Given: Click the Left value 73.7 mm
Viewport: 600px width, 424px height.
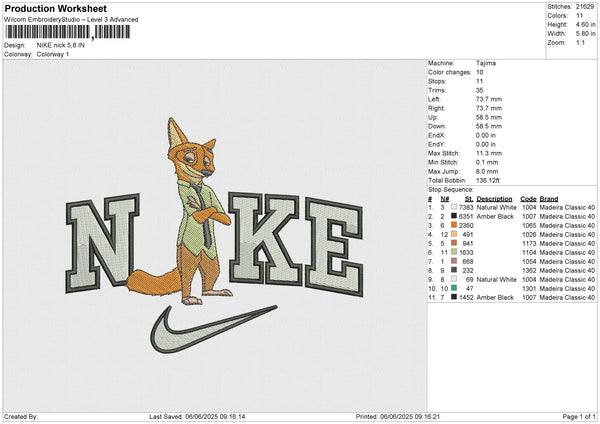Looking at the screenshot, I should pos(489,99).
